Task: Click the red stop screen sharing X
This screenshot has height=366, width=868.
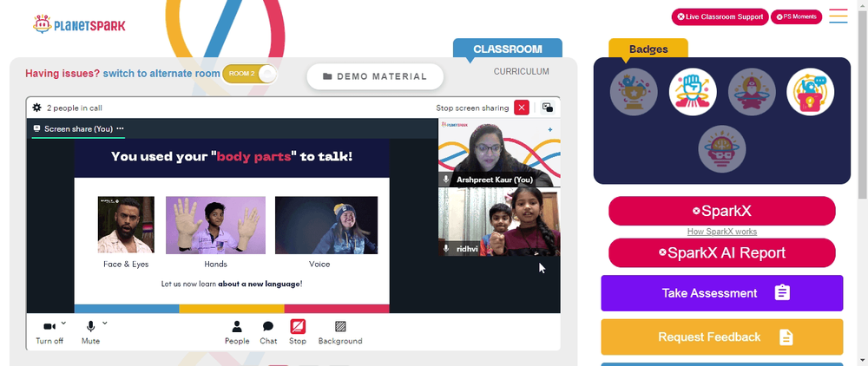Action: point(522,108)
